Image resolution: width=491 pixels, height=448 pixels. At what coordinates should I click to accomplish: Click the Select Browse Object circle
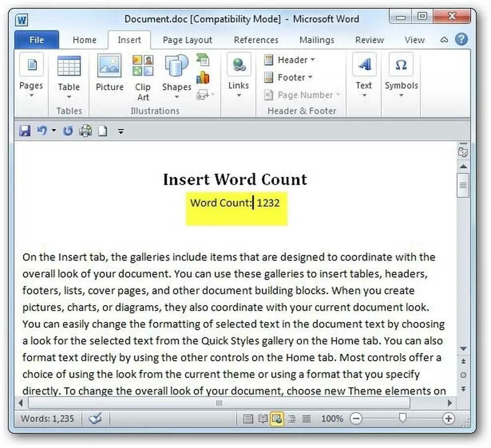(464, 375)
